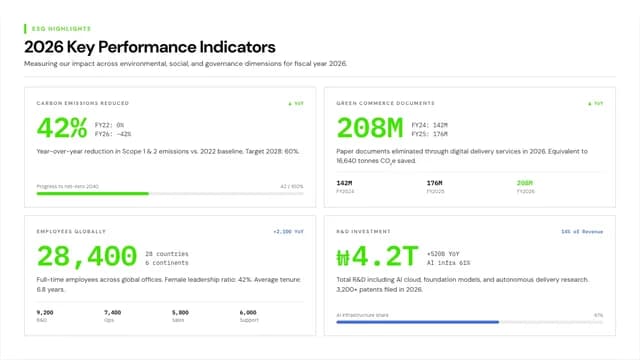
Task: Click the Scope 1 & 2 emissions description text
Action: pyautogui.click(x=168, y=151)
